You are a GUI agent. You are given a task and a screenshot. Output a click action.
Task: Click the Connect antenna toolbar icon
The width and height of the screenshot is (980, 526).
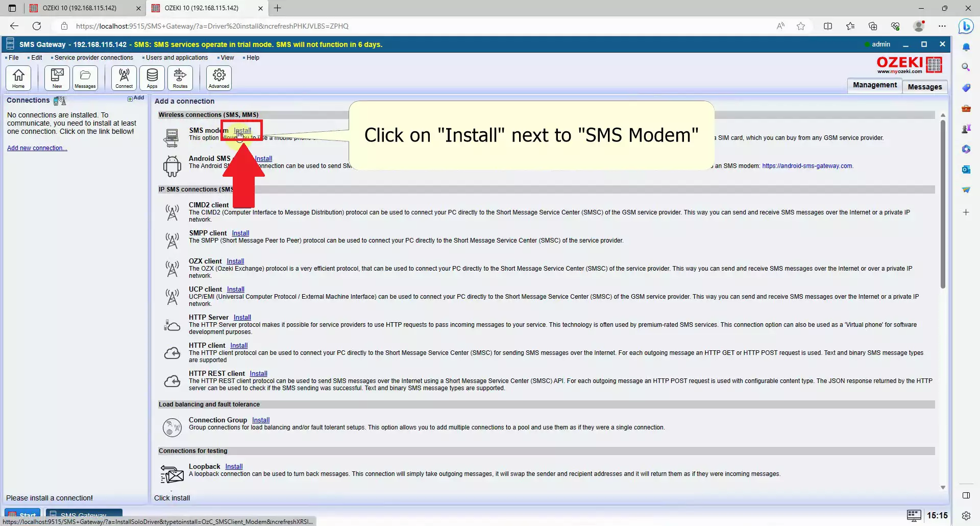(124, 78)
